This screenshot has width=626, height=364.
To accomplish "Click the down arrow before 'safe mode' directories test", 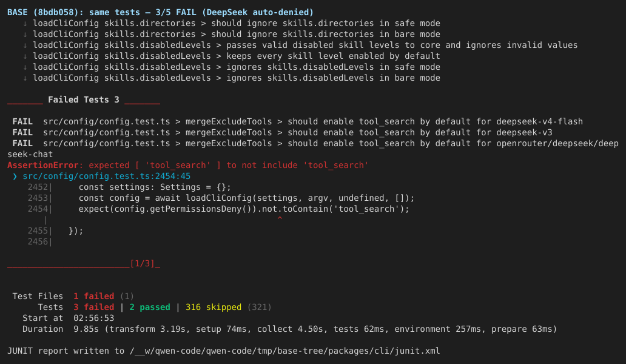I will [x=25, y=24].
